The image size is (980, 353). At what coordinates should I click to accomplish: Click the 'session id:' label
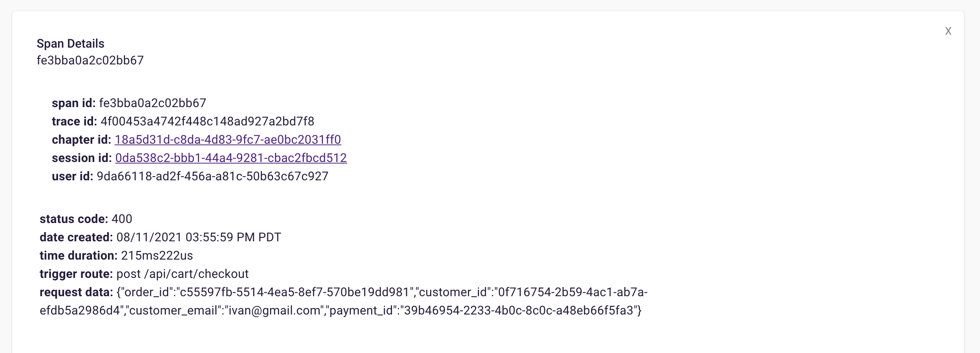click(82, 158)
